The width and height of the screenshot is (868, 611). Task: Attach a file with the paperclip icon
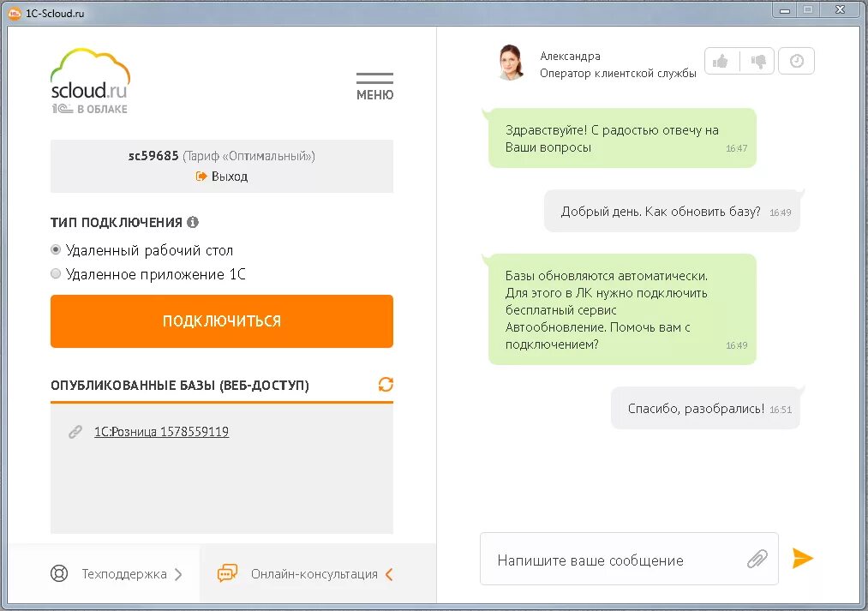point(757,559)
